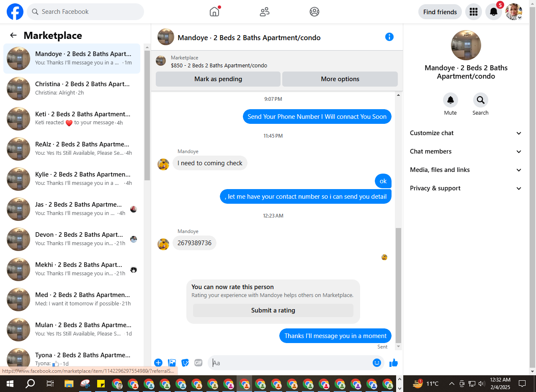Open Sticky Notes from the taskbar

(x=101, y=384)
